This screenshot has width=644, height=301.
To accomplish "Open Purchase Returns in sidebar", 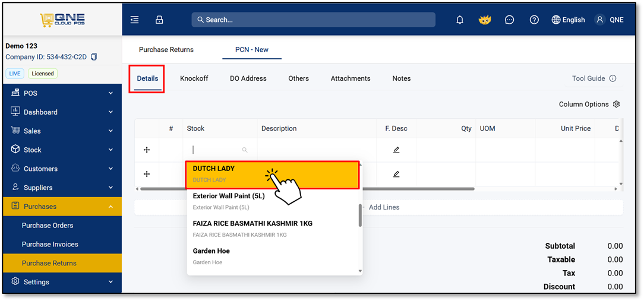I will 62,263.
